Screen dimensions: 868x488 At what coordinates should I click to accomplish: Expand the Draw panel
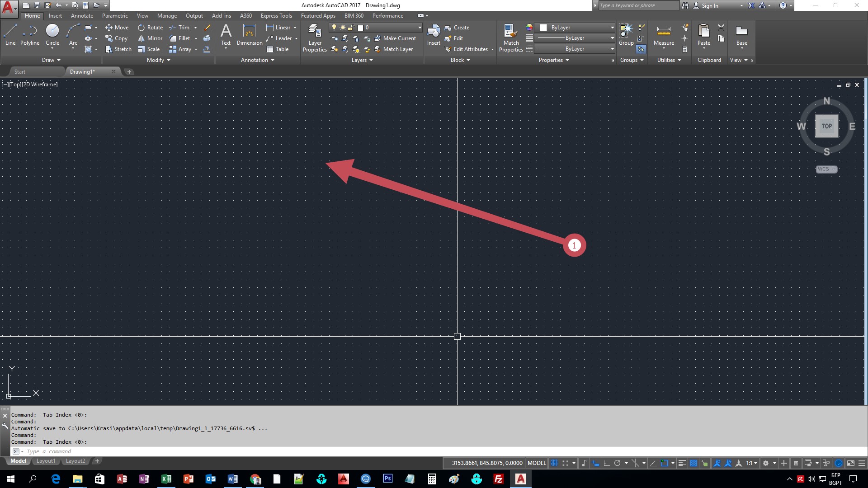tap(51, 60)
